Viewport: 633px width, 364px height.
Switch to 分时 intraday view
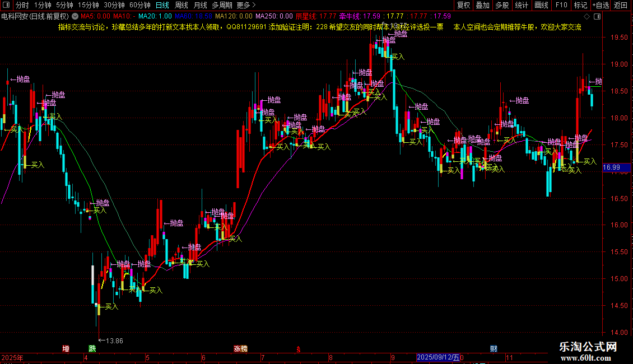pyautogui.click(x=22, y=5)
